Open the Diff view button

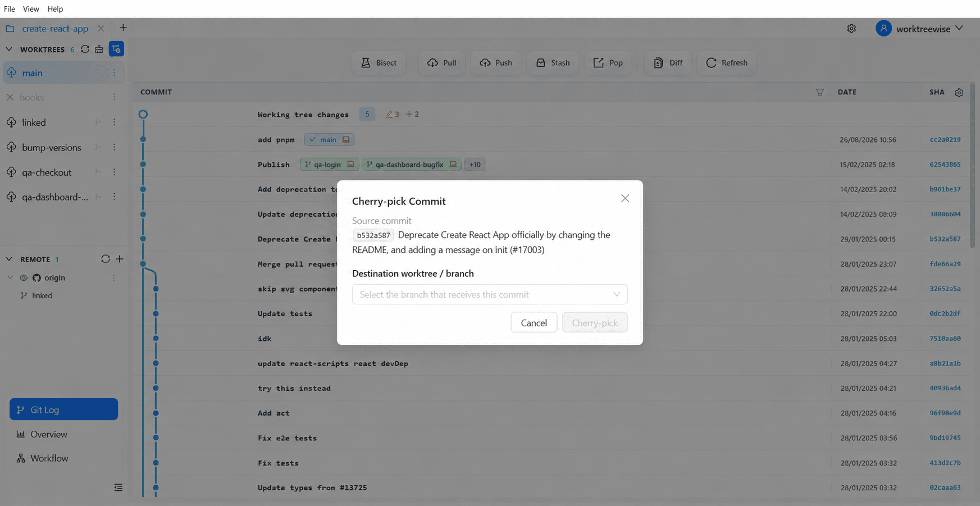coord(668,63)
